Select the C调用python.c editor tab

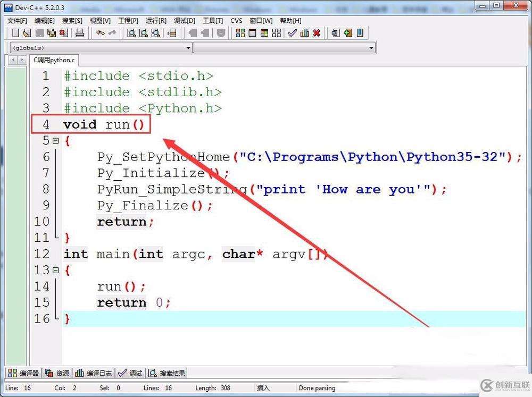(x=53, y=60)
